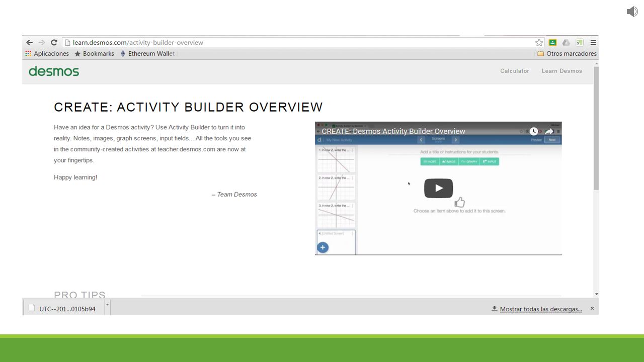This screenshot has width=644, height=362.
Task: Select screen thumbnail 3 in video
Action: click(336, 215)
